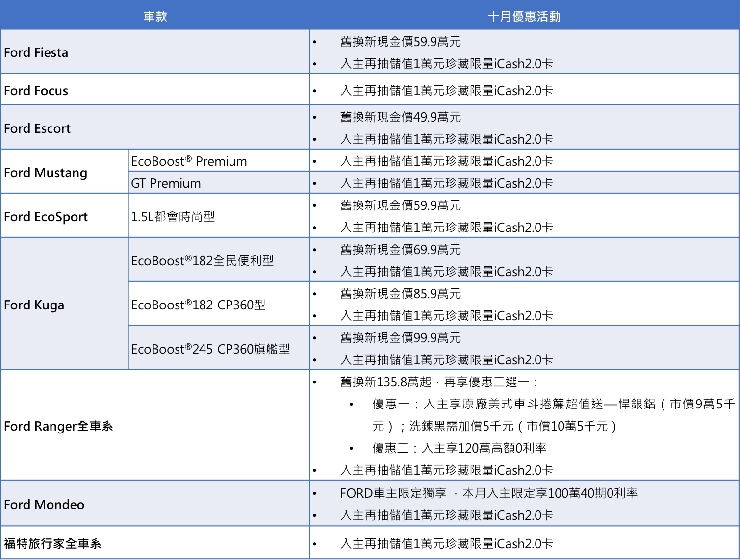
Task: Click the iCash2.0卡 line in Escort row
Action: point(447,139)
